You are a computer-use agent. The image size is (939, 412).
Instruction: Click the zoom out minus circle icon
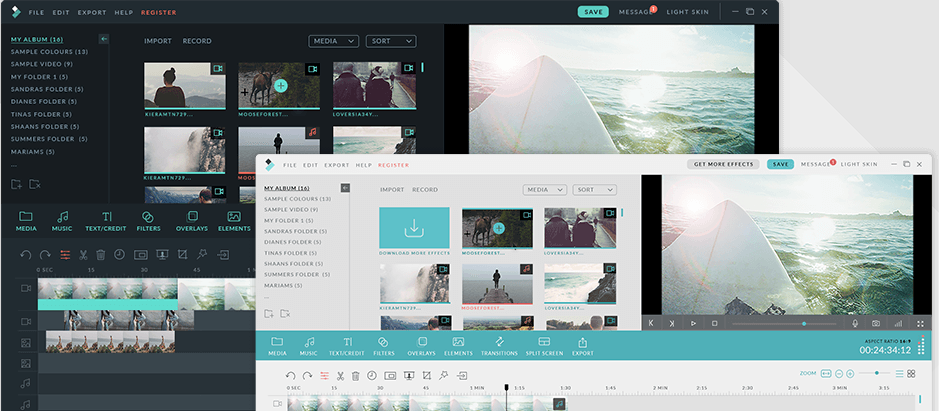pos(839,374)
